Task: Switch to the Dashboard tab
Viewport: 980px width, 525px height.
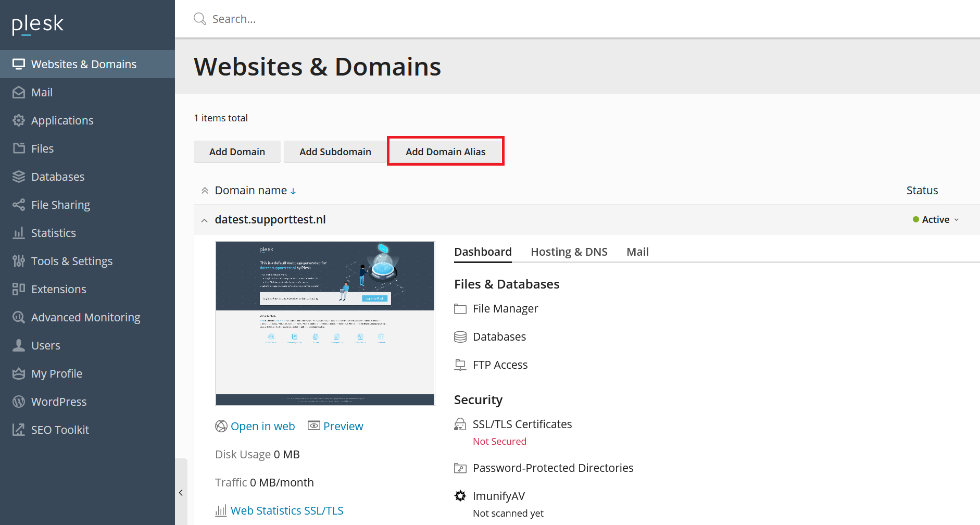Action: click(x=483, y=252)
